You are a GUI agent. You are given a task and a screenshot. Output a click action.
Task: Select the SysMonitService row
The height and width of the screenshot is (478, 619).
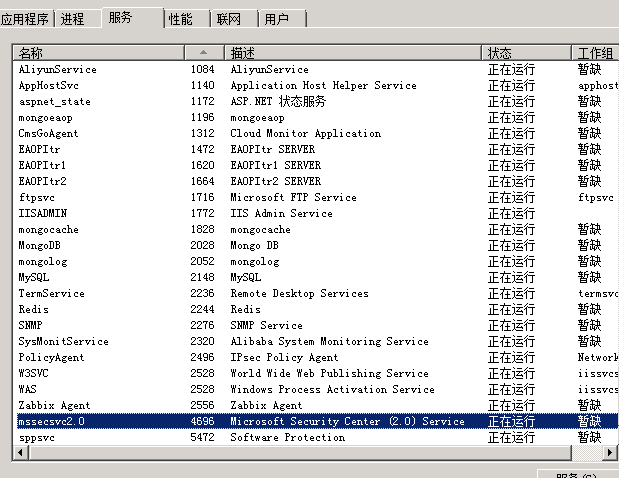(316, 341)
